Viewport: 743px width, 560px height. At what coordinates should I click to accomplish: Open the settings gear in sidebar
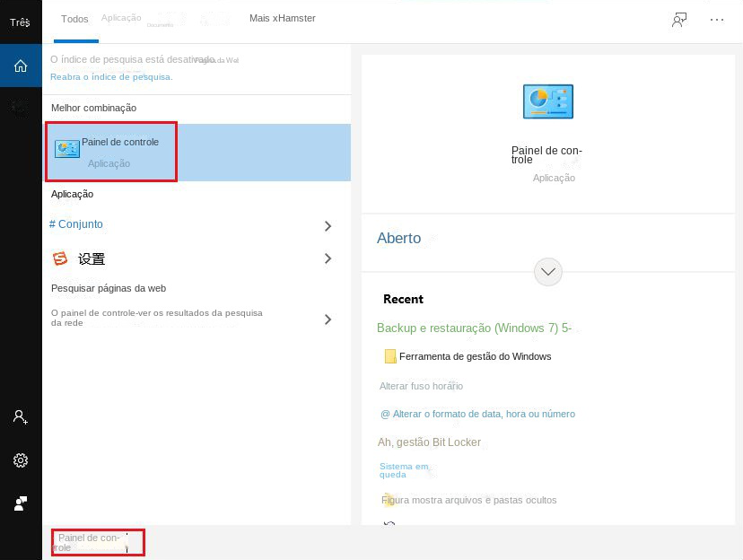tap(21, 460)
